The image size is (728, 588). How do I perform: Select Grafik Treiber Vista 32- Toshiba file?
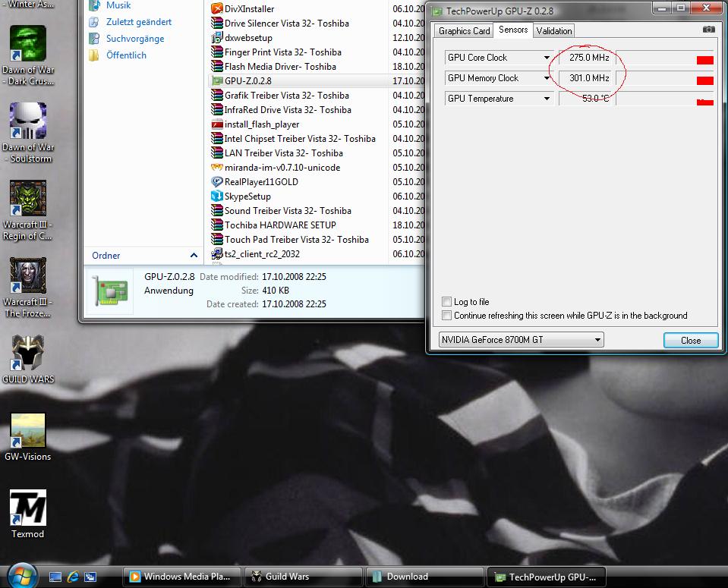tap(286, 95)
